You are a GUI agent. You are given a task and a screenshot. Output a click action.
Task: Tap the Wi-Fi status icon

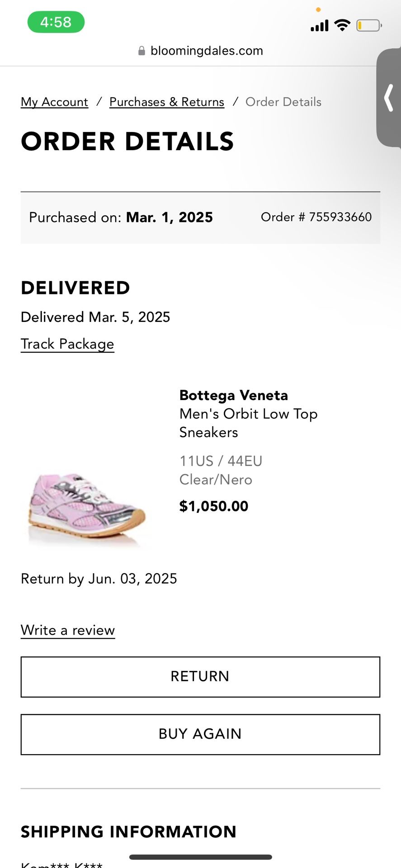coord(342,25)
